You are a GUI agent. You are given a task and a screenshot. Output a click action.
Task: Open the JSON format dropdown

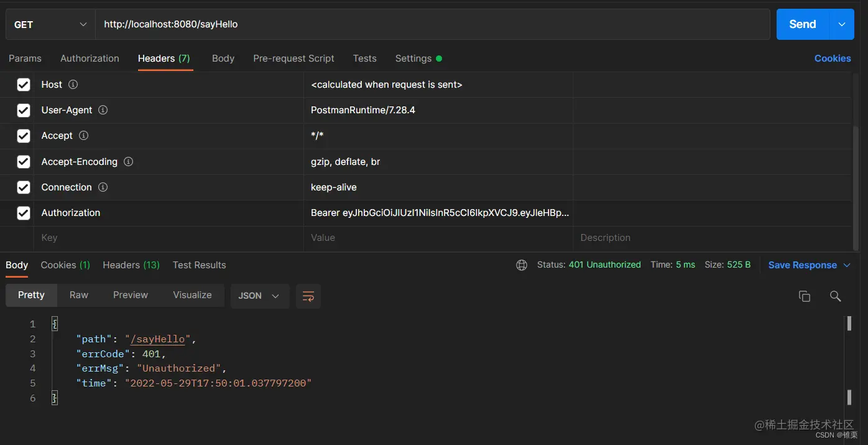click(260, 296)
